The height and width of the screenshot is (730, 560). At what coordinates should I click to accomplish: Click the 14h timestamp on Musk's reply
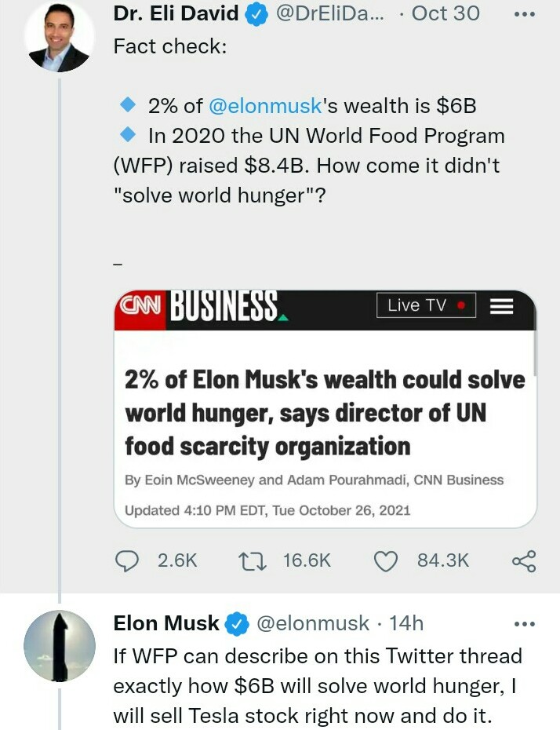pos(406,623)
